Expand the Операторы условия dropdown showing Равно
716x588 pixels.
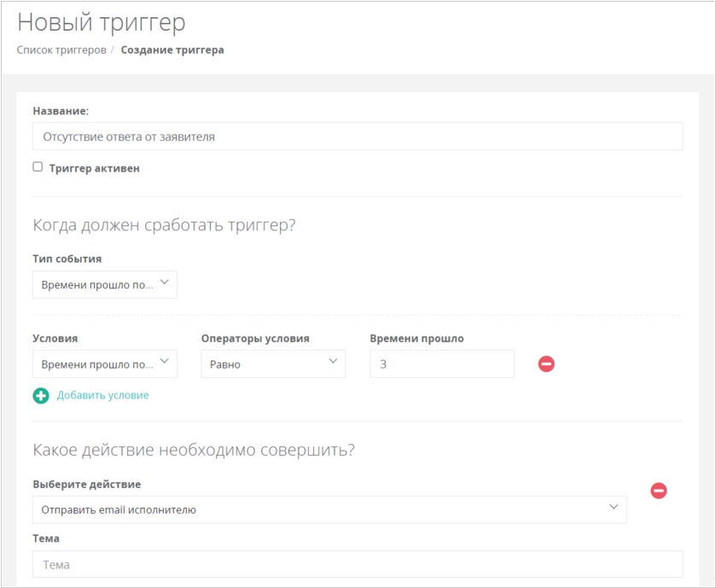click(x=273, y=364)
